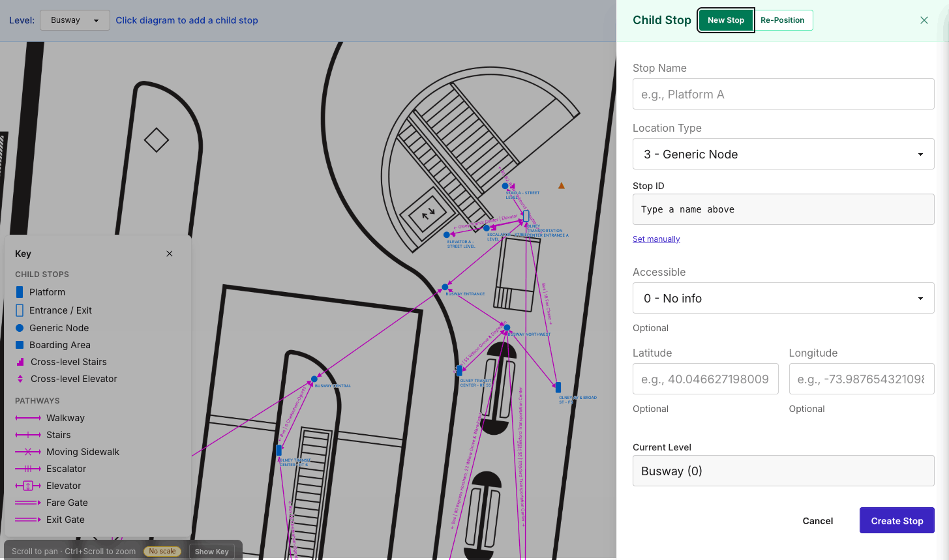949x560 pixels.
Task: Click the 'Exit Gate' entry in Key
Action: click(65, 520)
